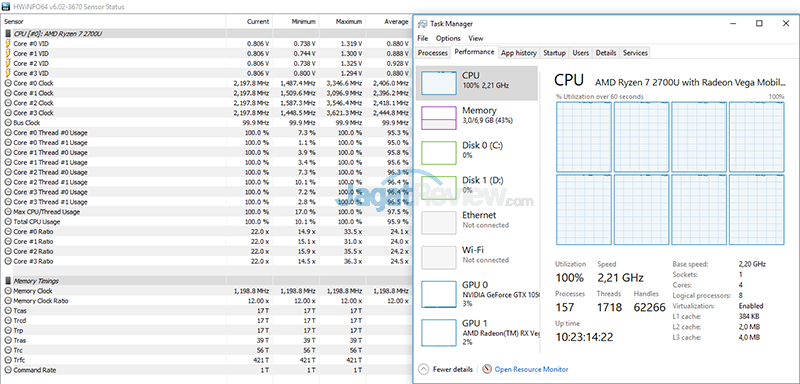800x384 pixels.
Task: Click the icon for Total CPU Usage
Action: coord(8,222)
